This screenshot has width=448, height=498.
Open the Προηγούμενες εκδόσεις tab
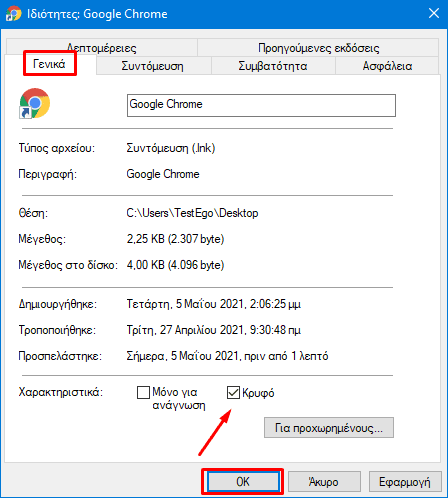click(318, 48)
